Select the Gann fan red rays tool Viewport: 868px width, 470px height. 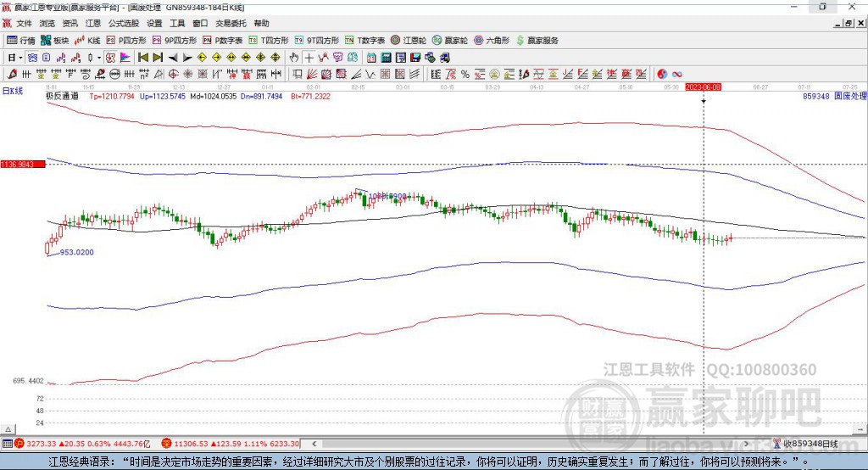pyautogui.click(x=312, y=75)
